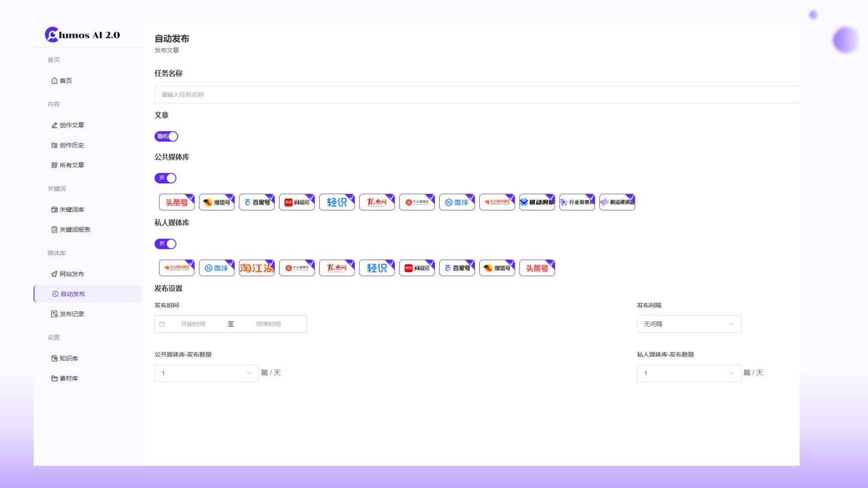The width and height of the screenshot is (868, 488).
Task: Expand the 私人媒体库-发布数量 dropdown
Action: pos(688,373)
